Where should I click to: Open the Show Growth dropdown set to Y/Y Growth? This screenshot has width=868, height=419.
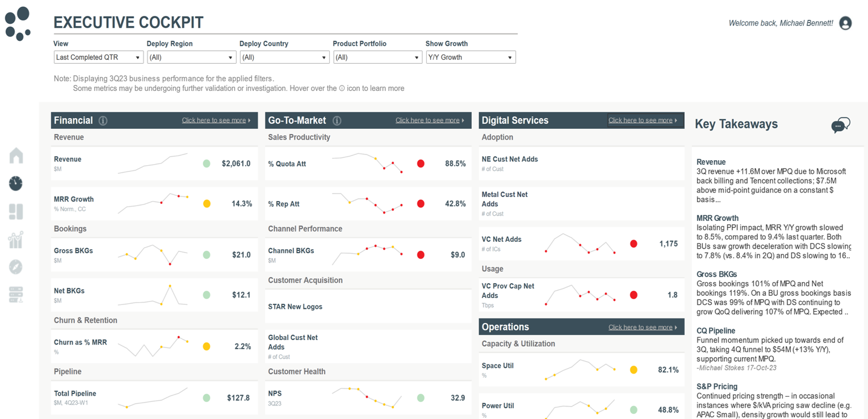pyautogui.click(x=471, y=57)
